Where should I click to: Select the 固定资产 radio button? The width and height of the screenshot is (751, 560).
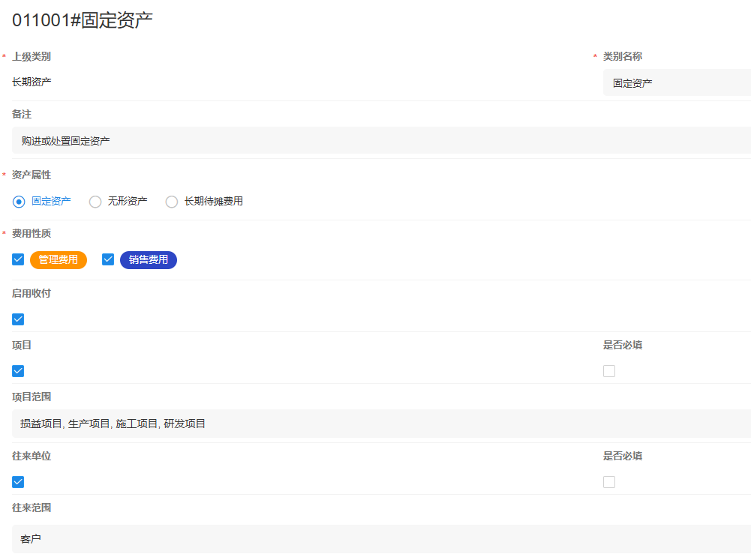(x=19, y=202)
